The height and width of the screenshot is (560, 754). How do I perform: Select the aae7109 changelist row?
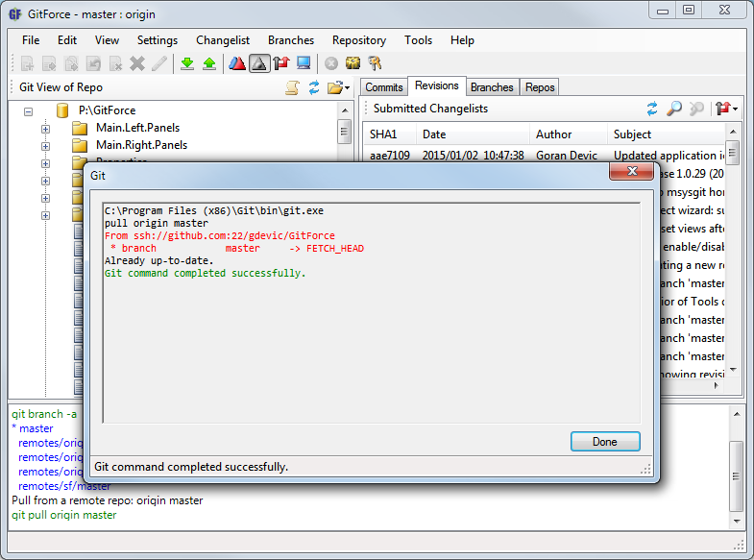click(544, 156)
